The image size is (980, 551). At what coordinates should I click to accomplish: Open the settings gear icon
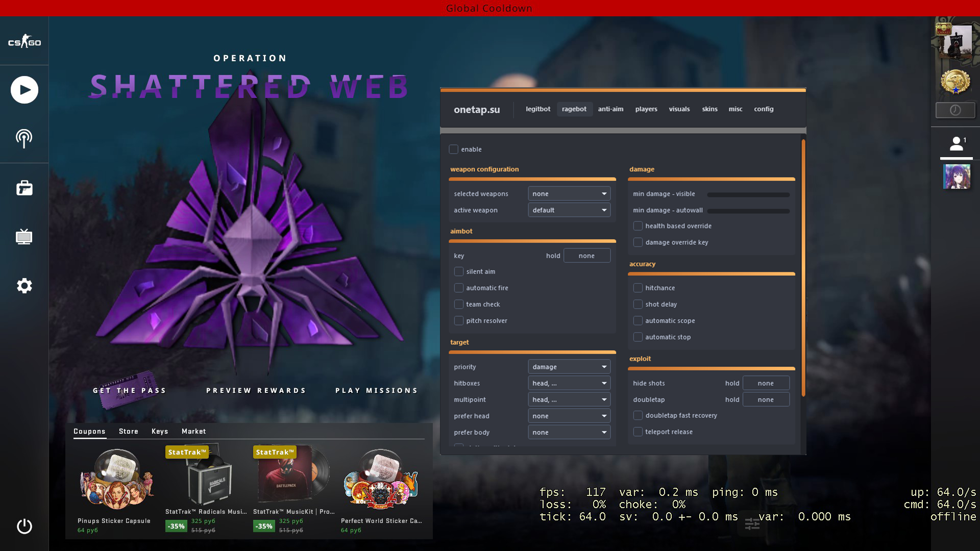[24, 286]
